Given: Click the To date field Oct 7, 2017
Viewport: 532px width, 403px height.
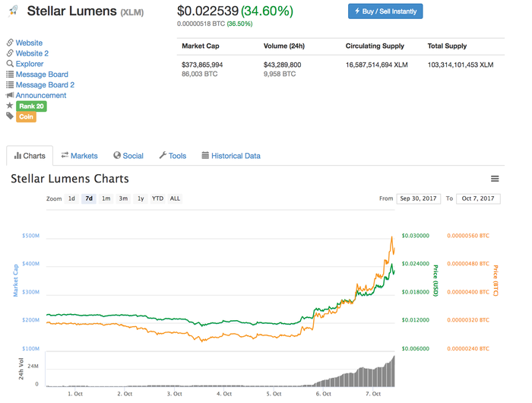Looking at the screenshot, I should 478,198.
